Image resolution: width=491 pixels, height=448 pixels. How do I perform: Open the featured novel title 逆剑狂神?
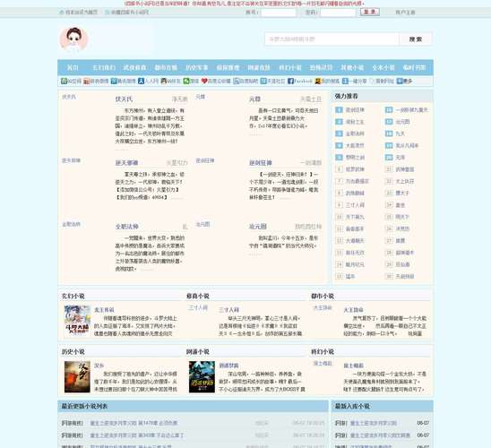point(260,163)
